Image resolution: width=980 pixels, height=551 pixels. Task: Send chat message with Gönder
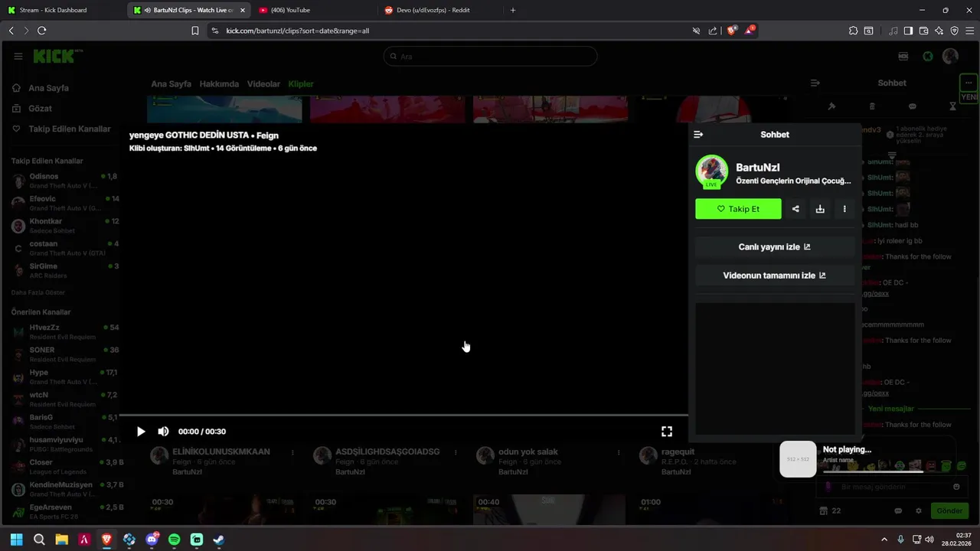(x=949, y=510)
